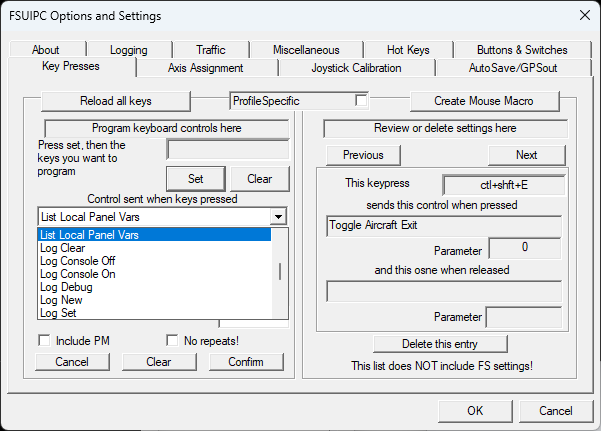601x431 pixels.
Task: Click Next to review next entry
Action: click(527, 155)
